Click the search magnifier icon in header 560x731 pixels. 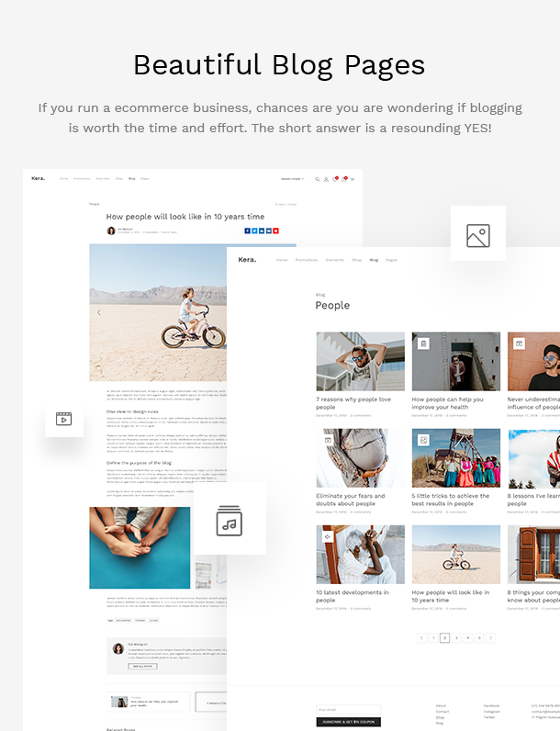(x=318, y=179)
